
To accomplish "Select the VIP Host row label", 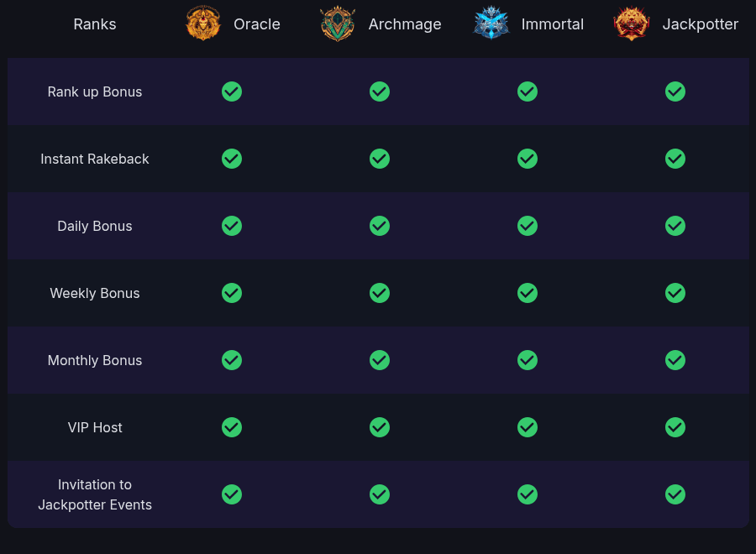I will [95, 427].
